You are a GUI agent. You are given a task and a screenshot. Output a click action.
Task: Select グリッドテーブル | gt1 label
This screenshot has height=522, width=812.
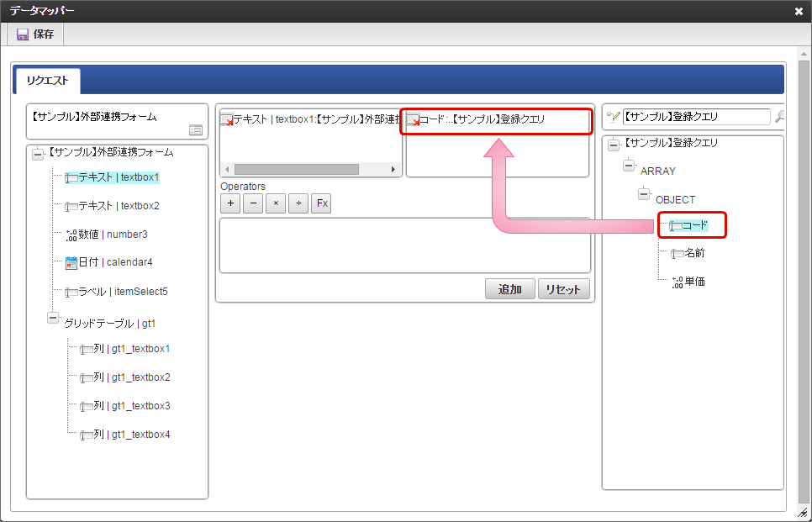pos(110,323)
